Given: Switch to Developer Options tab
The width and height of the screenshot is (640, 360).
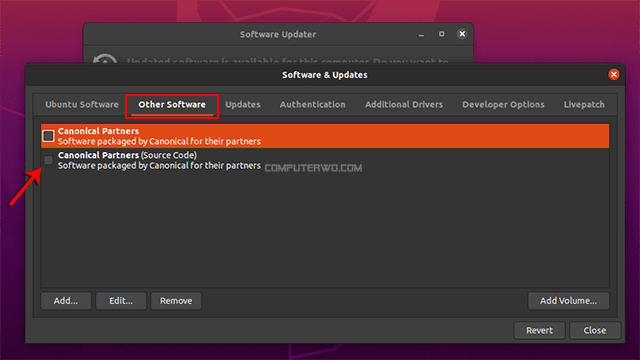Looking at the screenshot, I should point(503,104).
